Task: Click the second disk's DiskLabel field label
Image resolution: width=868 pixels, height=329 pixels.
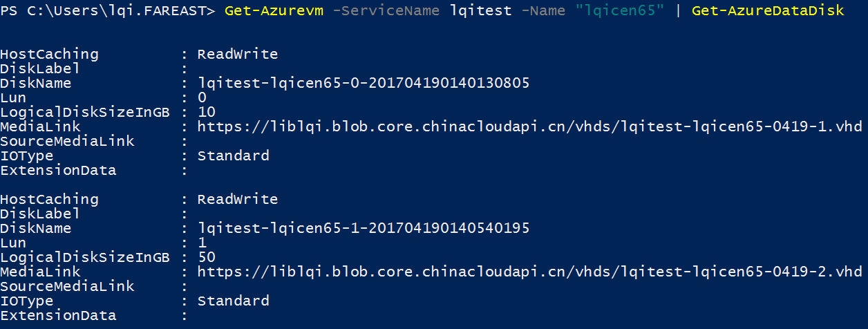Action: point(39,214)
